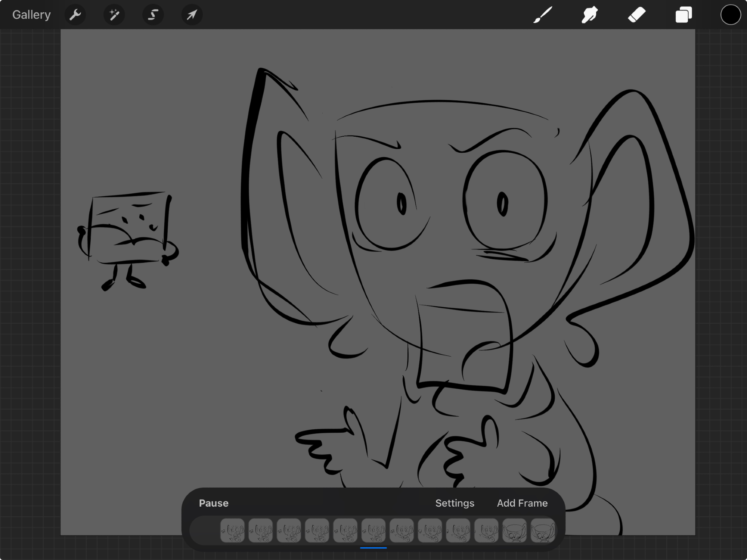Activate the Selection tool

[153, 15]
